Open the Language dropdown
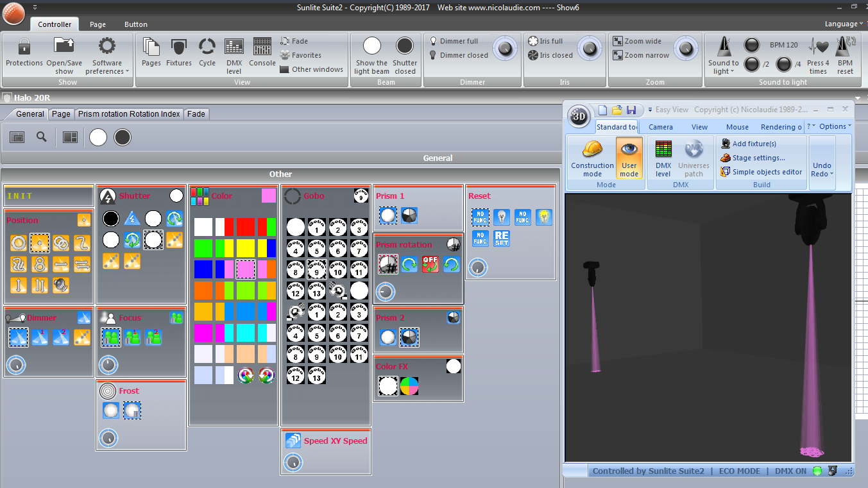Viewport: 868px width, 488px height. (x=844, y=24)
